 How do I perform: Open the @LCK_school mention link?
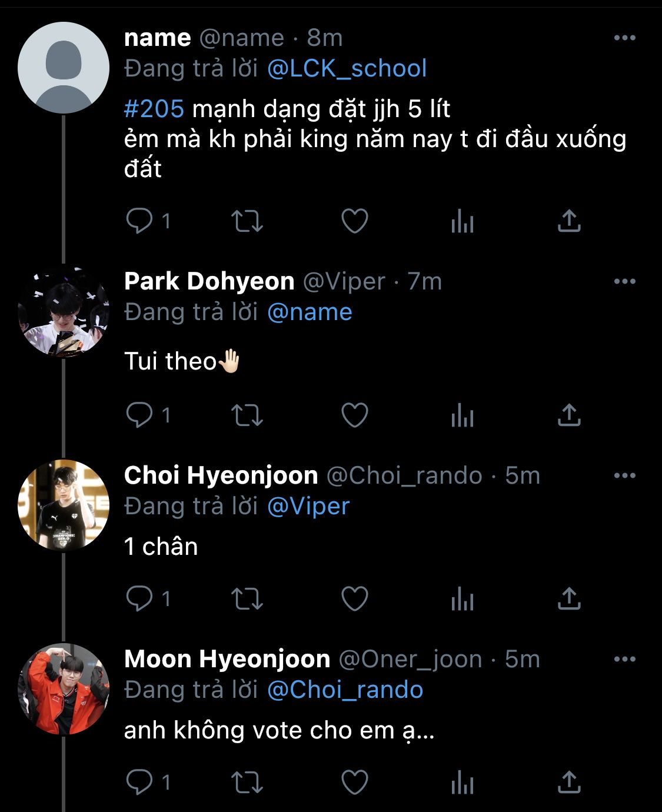pos(347,68)
